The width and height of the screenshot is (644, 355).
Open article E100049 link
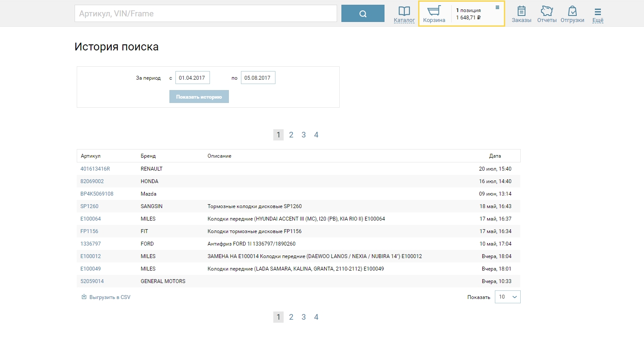pyautogui.click(x=91, y=269)
